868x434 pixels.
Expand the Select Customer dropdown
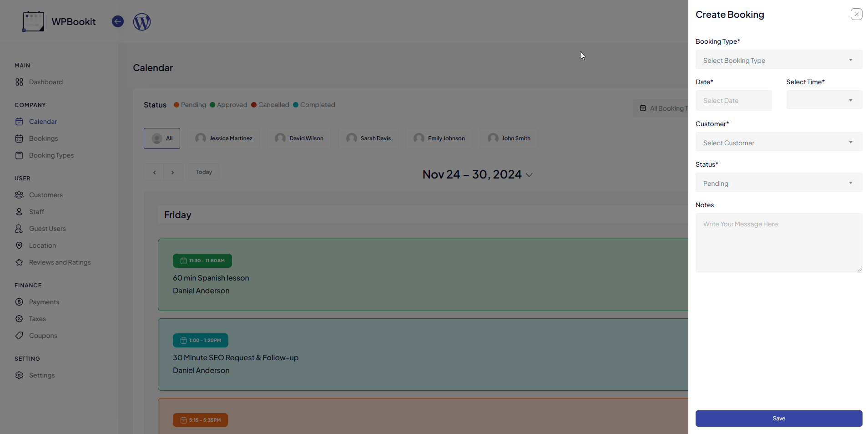(x=778, y=143)
